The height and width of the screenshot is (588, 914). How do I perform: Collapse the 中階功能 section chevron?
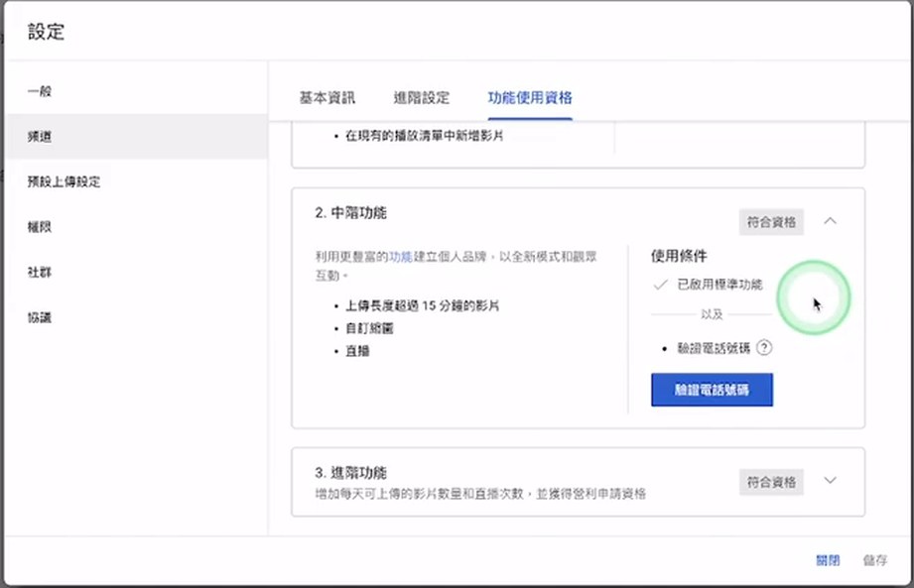pos(830,221)
